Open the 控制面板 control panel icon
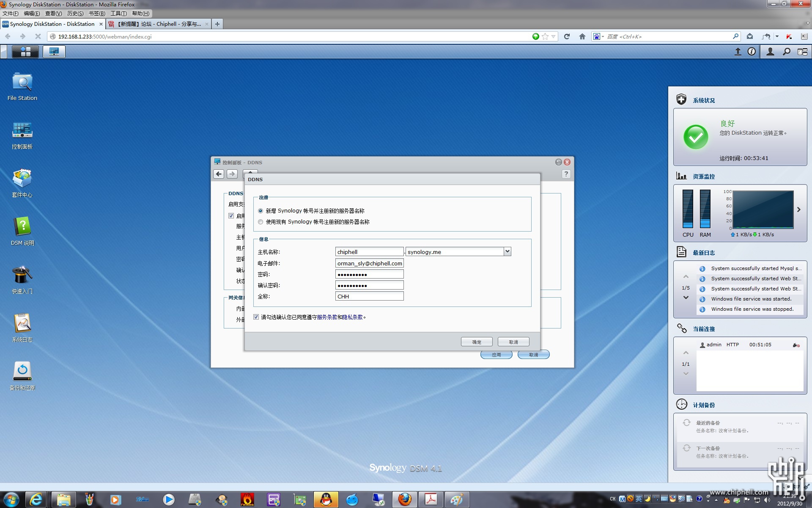 pyautogui.click(x=22, y=135)
